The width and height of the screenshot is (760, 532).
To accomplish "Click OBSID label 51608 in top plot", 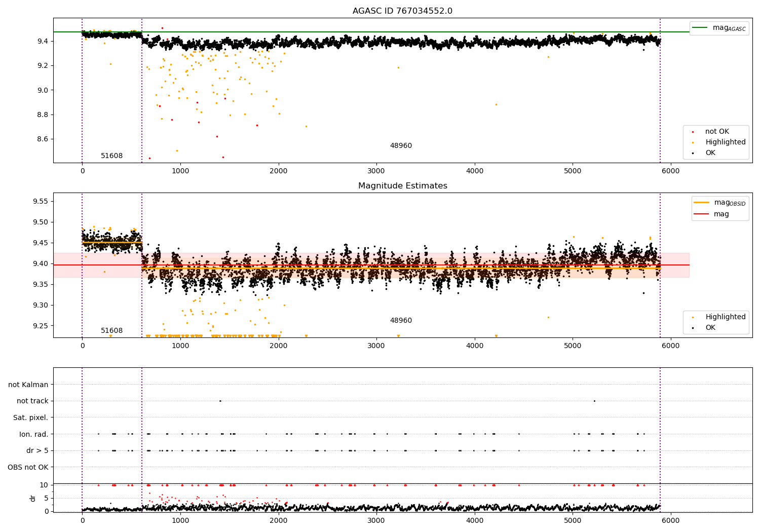I will pyautogui.click(x=111, y=156).
